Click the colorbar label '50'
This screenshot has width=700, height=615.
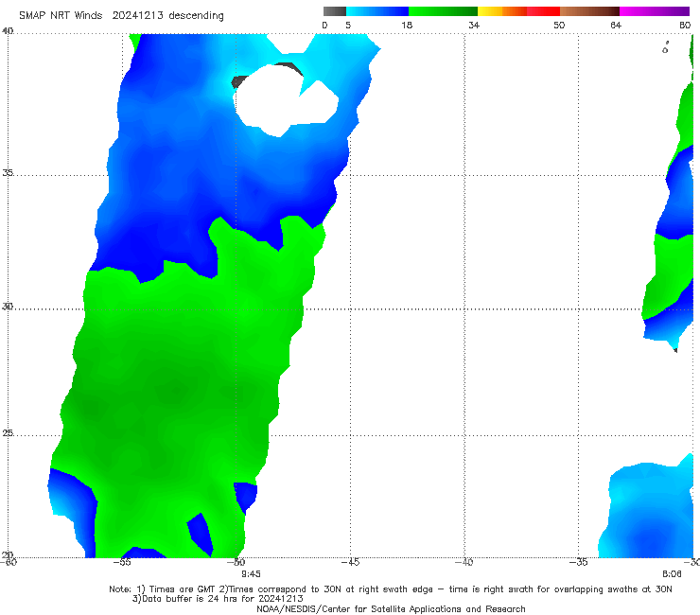coord(559,25)
